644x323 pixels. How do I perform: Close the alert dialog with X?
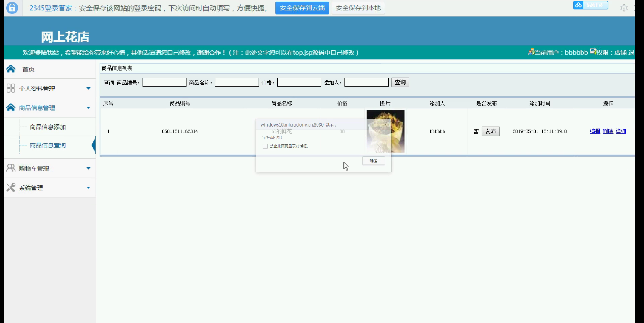[385, 124]
